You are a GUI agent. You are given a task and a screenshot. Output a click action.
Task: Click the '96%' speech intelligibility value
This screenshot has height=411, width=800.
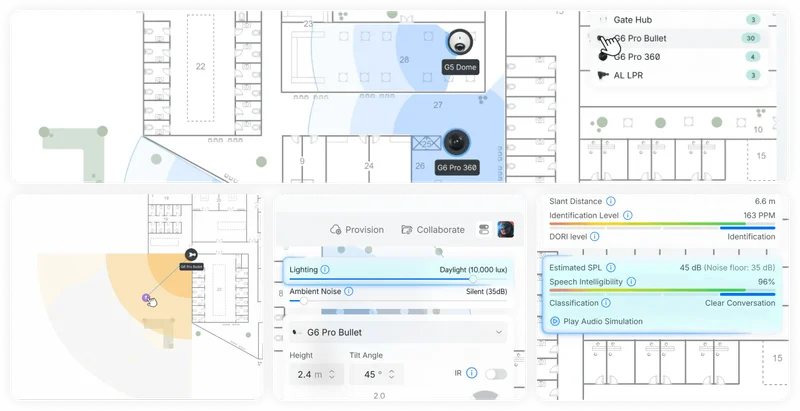pos(766,281)
